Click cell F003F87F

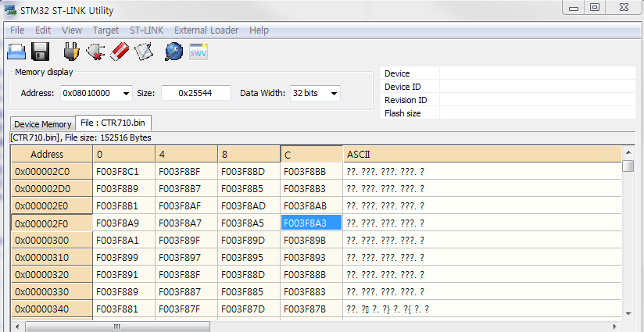click(x=187, y=309)
